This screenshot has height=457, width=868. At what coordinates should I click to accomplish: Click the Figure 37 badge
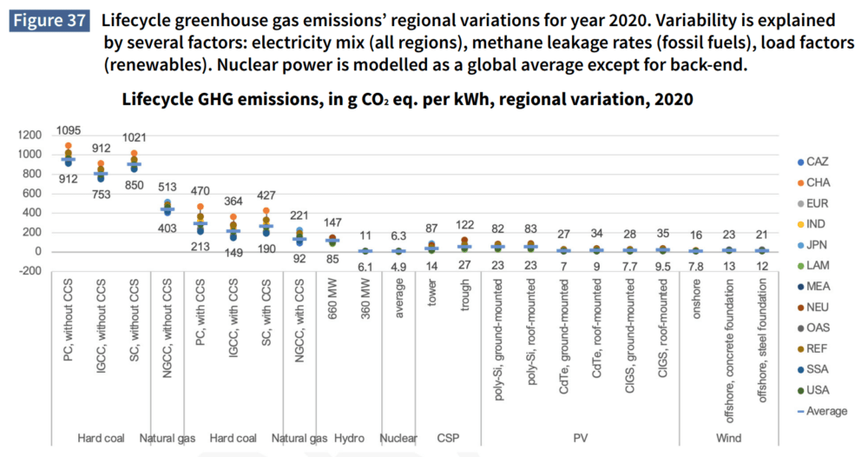tap(48, 21)
